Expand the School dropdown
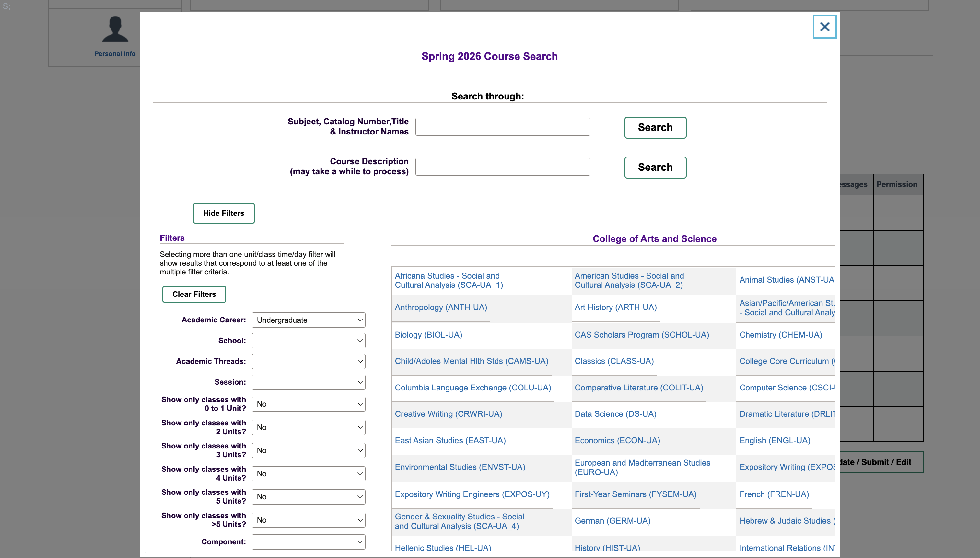 point(308,340)
